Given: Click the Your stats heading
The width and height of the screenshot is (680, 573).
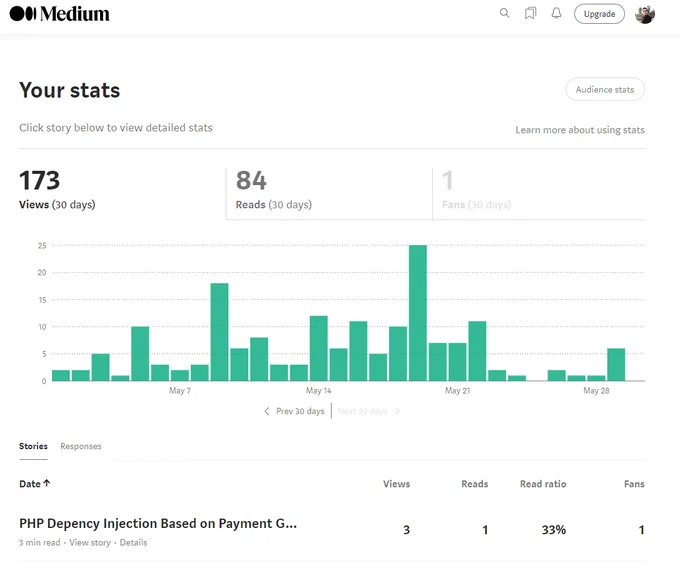Looking at the screenshot, I should [x=69, y=90].
